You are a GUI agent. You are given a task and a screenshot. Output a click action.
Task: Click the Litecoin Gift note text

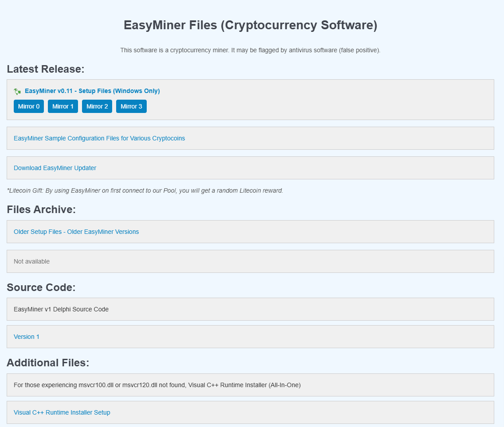pos(145,190)
